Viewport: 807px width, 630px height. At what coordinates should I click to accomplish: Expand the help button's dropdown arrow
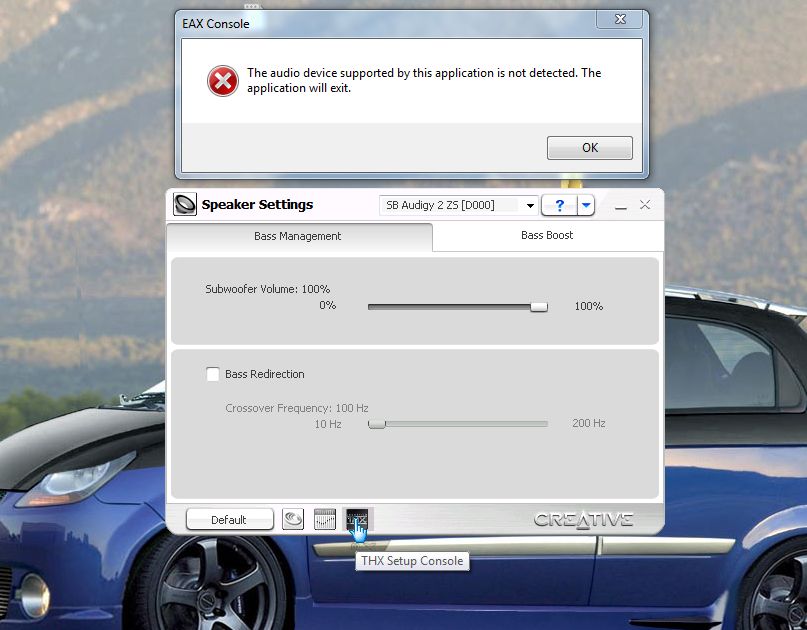(x=586, y=205)
